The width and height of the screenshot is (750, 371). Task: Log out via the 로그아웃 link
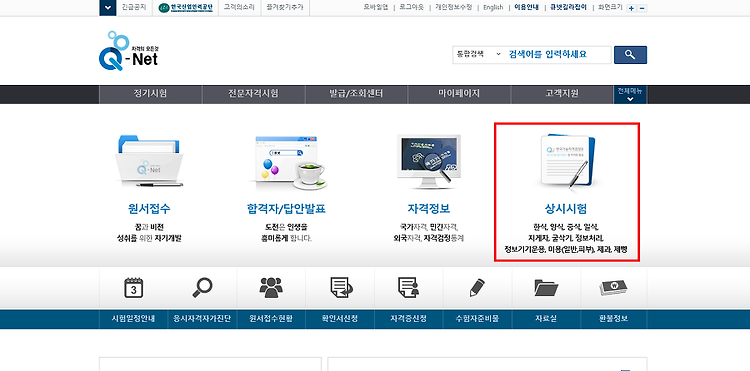click(x=412, y=8)
